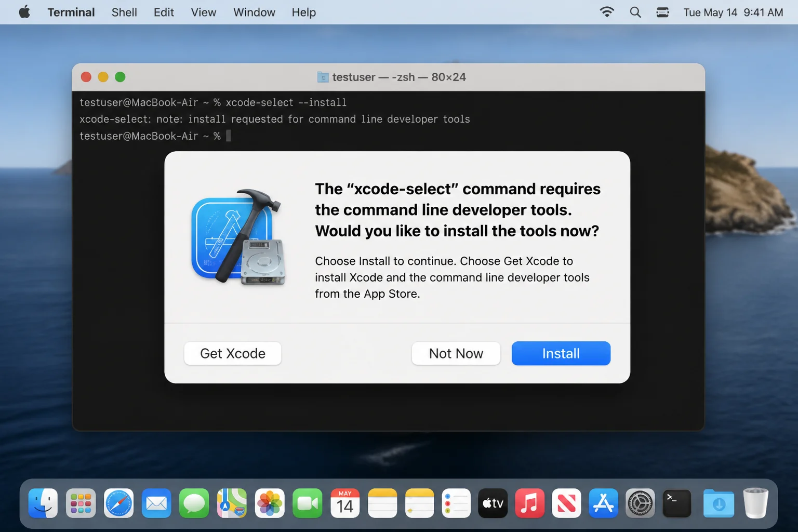Open App Store from the Dock
The image size is (798, 532).
603,503
